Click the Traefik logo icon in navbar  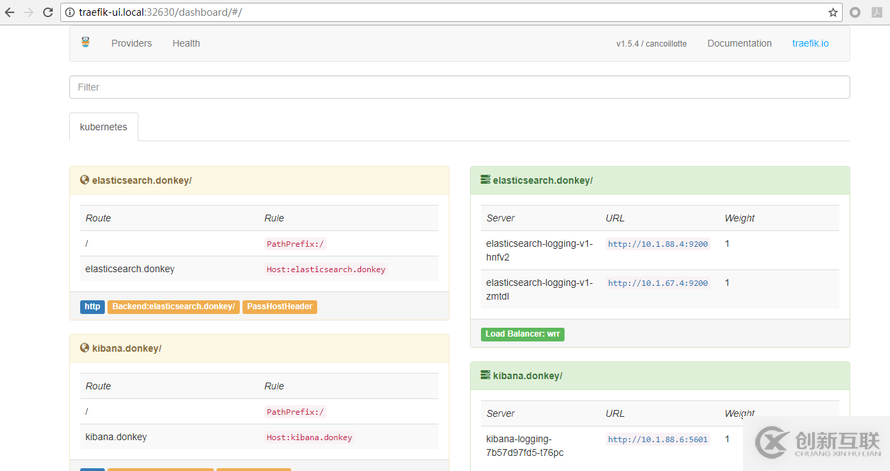coord(85,43)
